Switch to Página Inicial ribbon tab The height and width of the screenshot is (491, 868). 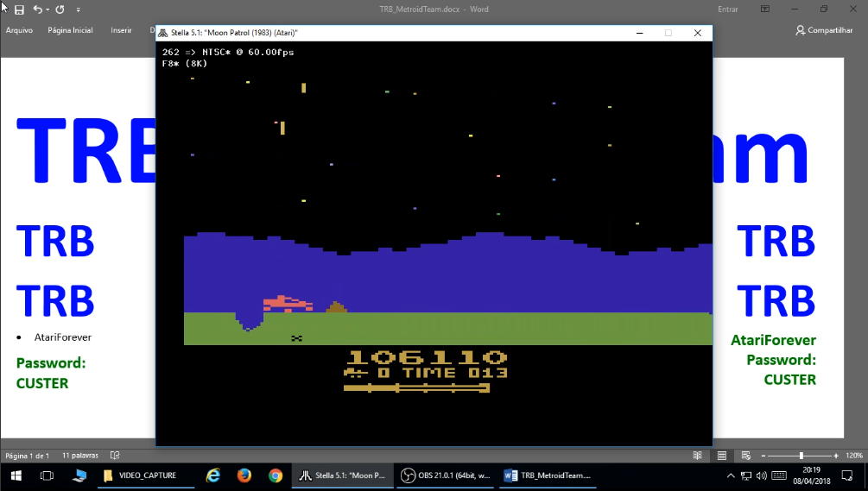point(70,30)
